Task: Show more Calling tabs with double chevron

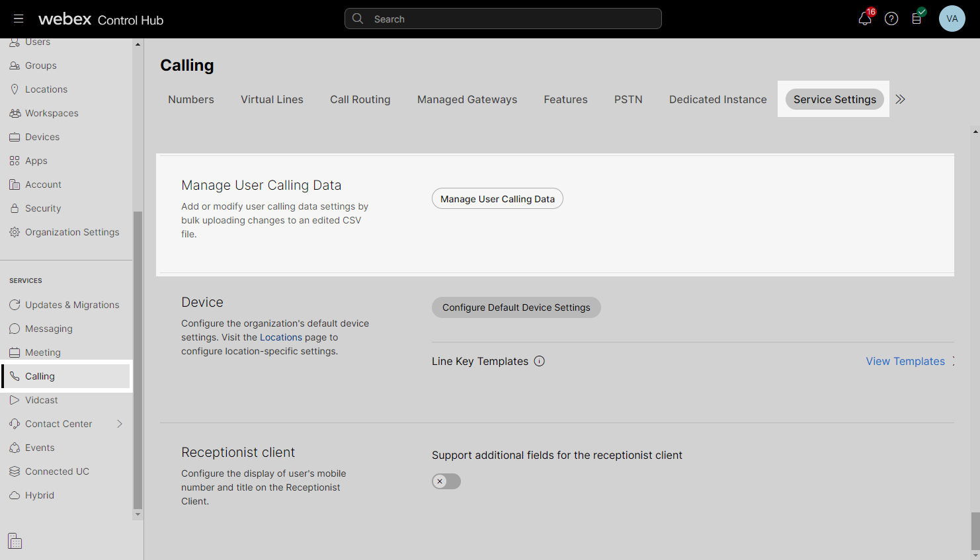Action: tap(900, 99)
